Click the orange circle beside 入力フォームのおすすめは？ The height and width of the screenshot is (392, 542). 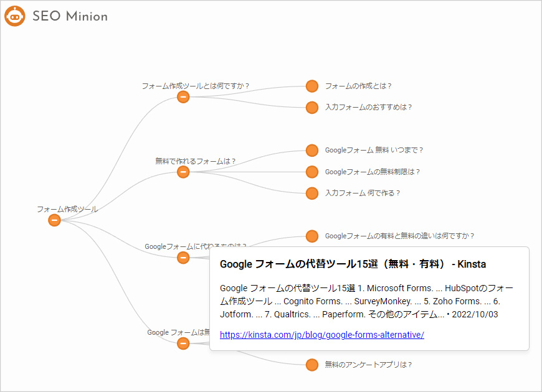[311, 108]
